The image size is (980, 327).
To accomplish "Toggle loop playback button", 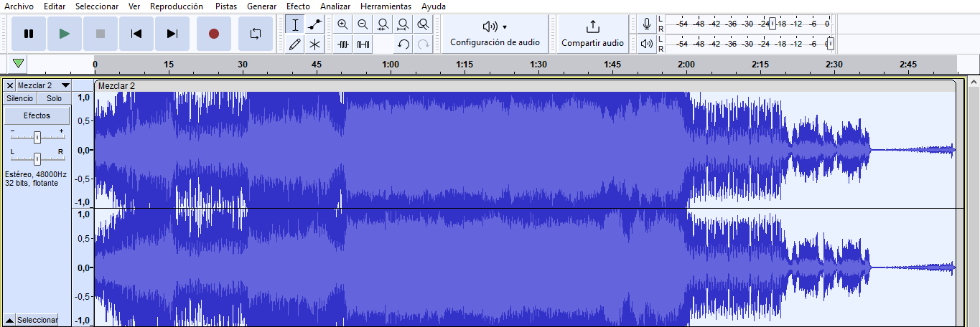I will click(256, 34).
